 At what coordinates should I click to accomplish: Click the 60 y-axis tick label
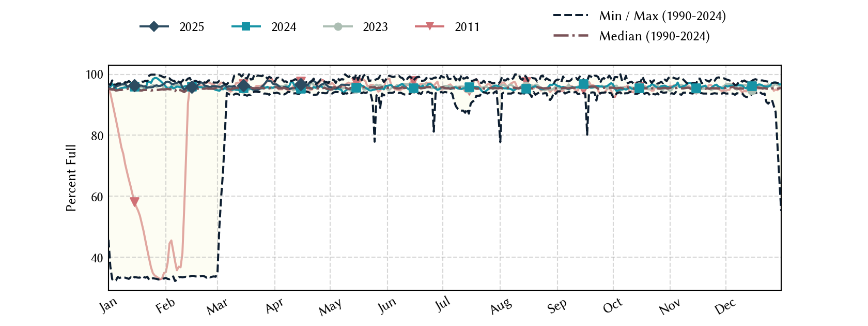[x=97, y=197]
